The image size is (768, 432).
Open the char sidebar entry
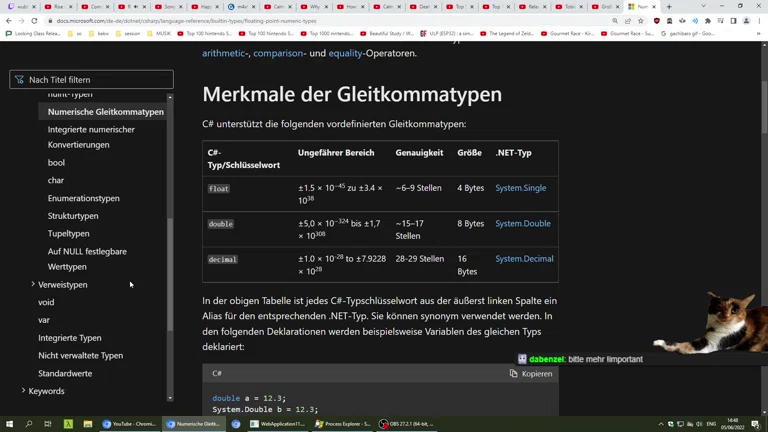point(56,180)
